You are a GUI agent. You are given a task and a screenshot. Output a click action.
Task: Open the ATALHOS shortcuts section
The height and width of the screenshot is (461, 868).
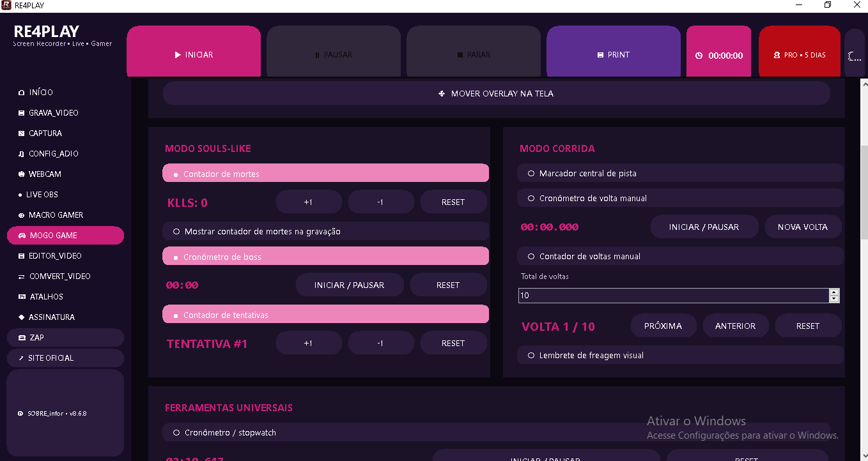click(65, 297)
